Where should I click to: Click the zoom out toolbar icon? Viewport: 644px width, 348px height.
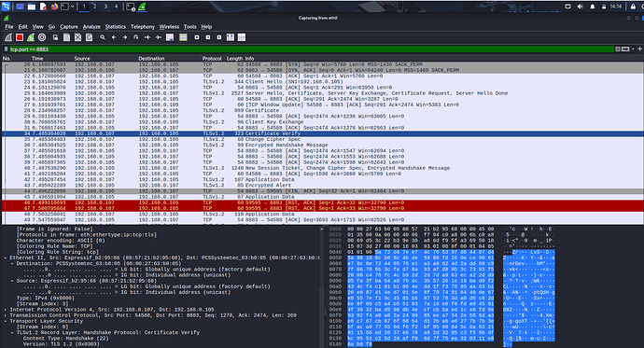(208, 37)
